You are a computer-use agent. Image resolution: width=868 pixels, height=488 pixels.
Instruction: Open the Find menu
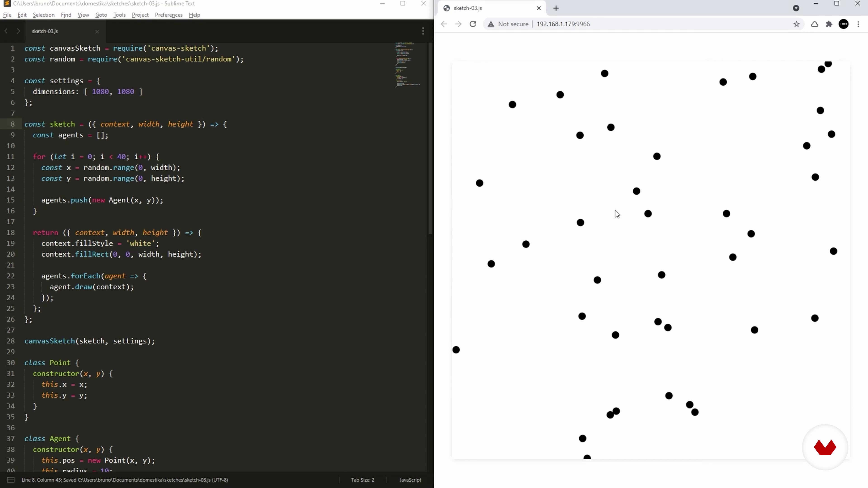[66, 15]
